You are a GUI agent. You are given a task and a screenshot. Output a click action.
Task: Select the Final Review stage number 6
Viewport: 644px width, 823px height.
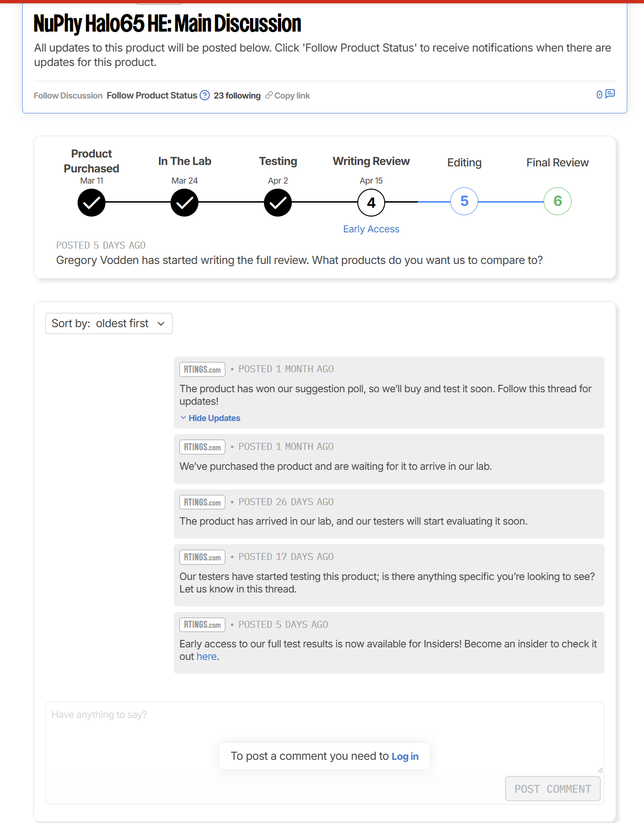[557, 201]
